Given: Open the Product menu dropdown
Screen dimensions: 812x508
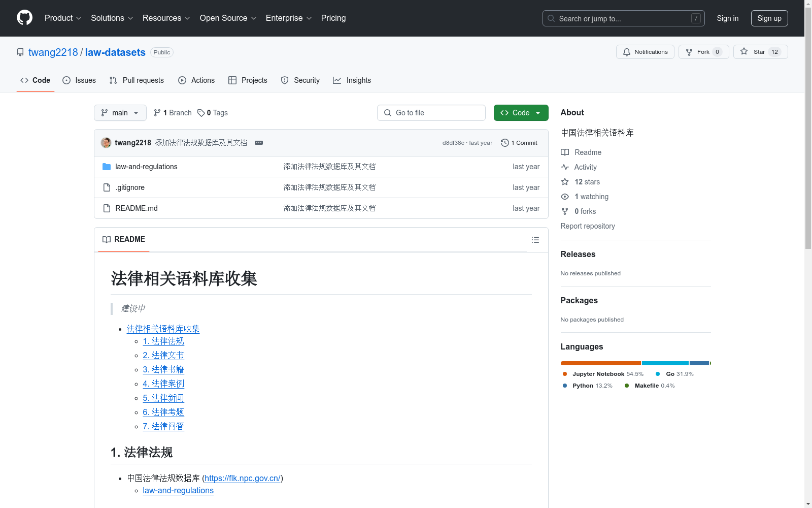Looking at the screenshot, I should click(x=63, y=18).
